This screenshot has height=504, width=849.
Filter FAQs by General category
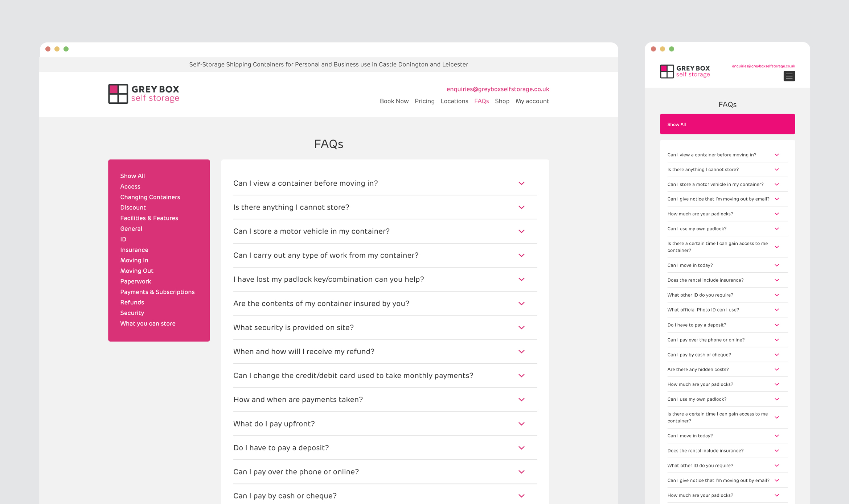(x=131, y=229)
